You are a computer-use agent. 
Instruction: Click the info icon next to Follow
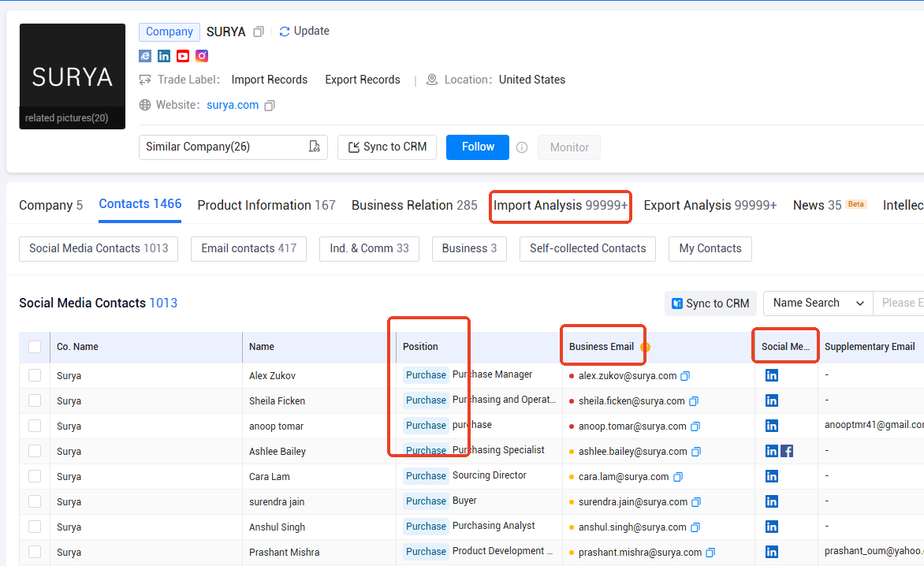click(x=521, y=147)
